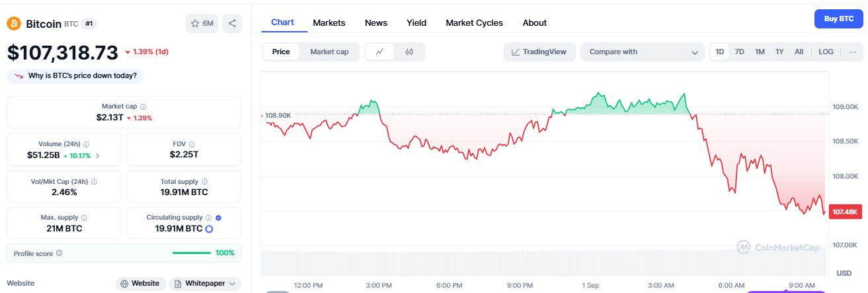Click the document icon on Whitepaper button

pyautogui.click(x=178, y=284)
